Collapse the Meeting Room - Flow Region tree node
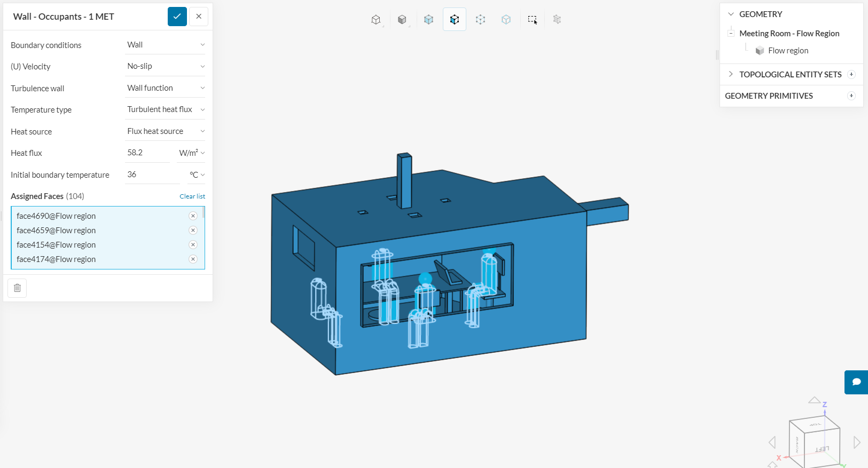The width and height of the screenshot is (868, 468). click(731, 33)
